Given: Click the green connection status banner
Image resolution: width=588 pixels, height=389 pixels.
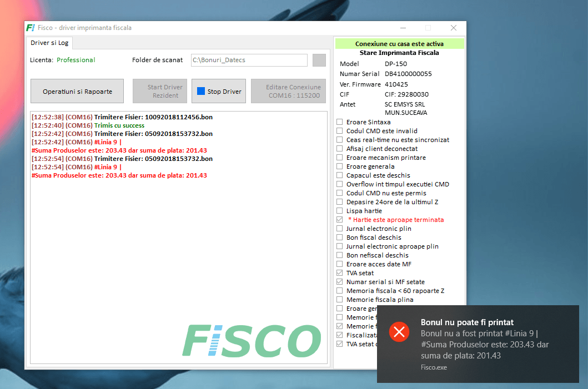Looking at the screenshot, I should 399,43.
